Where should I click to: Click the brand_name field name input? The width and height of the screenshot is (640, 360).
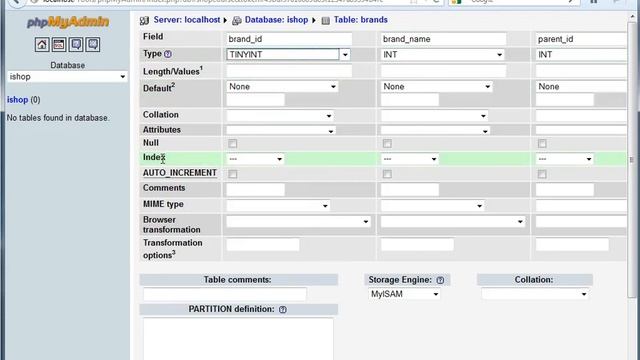(444, 39)
